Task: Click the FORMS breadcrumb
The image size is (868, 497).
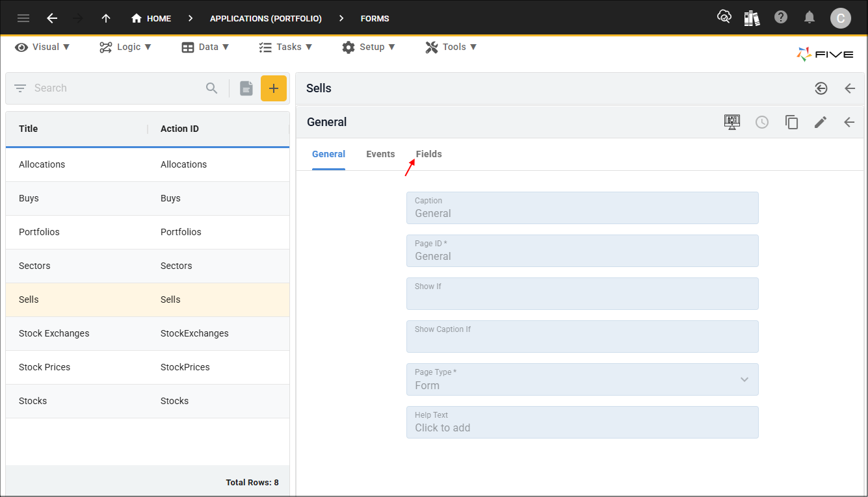Action: (x=375, y=19)
